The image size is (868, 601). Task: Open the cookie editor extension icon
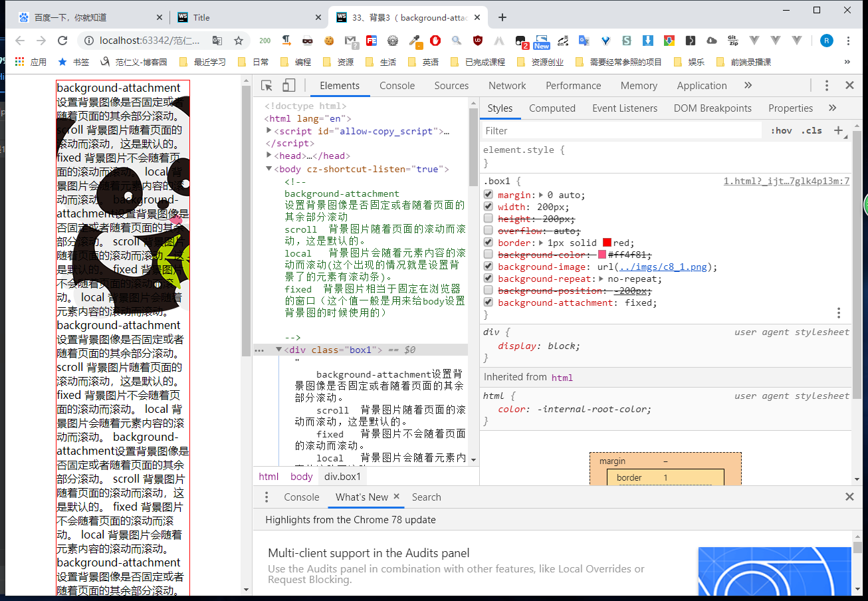[328, 41]
